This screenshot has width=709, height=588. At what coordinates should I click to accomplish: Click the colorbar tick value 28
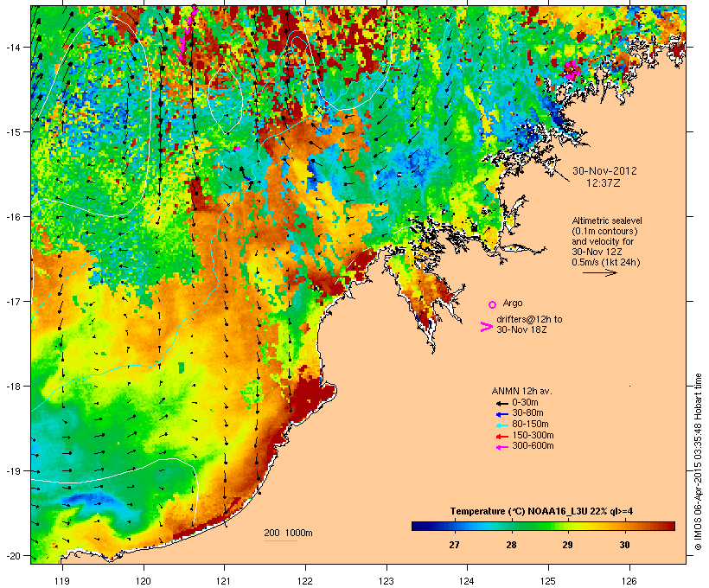pyautogui.click(x=511, y=545)
